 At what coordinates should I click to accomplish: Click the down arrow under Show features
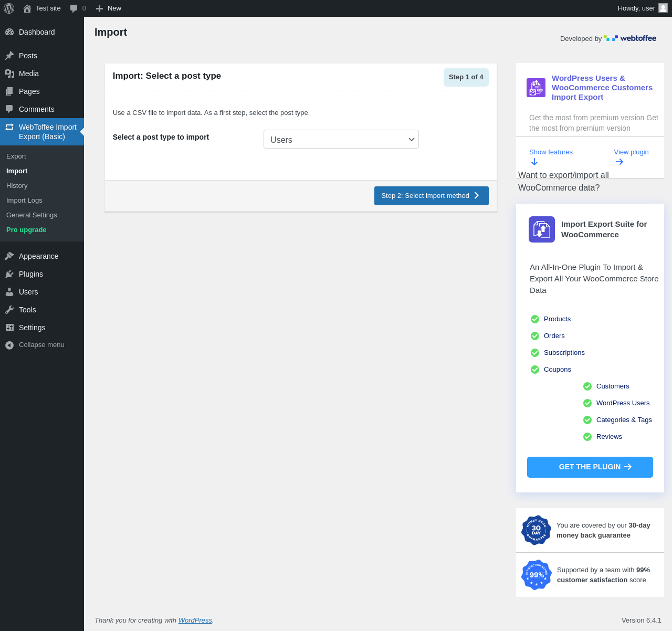click(534, 162)
